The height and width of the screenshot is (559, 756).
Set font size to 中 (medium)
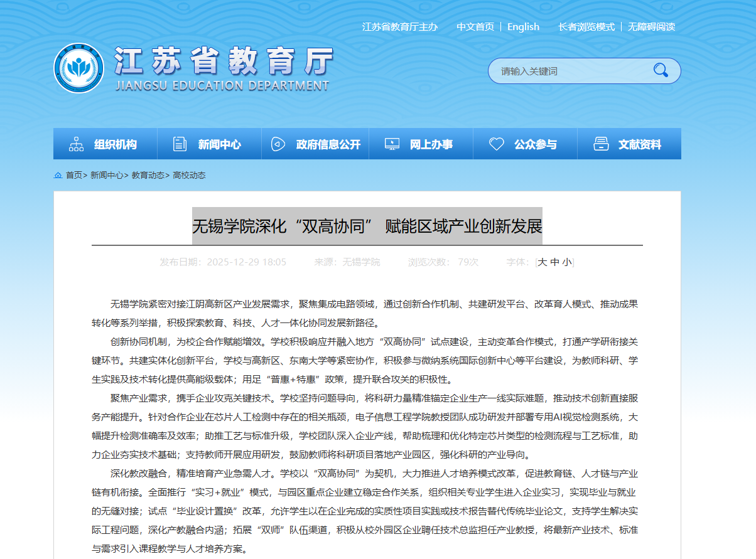coord(554,262)
